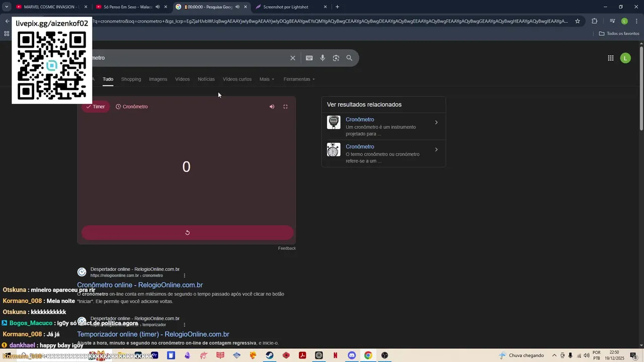Open Discord from the taskbar
644x362 pixels.
[352, 355]
